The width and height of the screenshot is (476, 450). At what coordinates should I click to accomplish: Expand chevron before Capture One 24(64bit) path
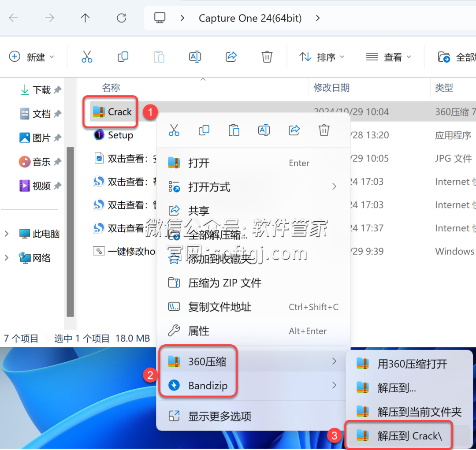[x=182, y=18]
